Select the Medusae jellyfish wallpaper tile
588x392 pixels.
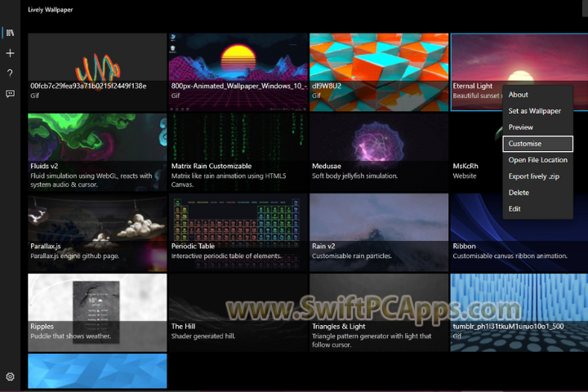[x=379, y=152]
